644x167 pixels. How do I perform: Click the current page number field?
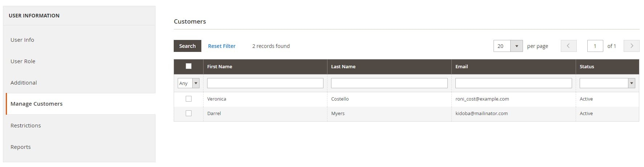click(x=595, y=46)
